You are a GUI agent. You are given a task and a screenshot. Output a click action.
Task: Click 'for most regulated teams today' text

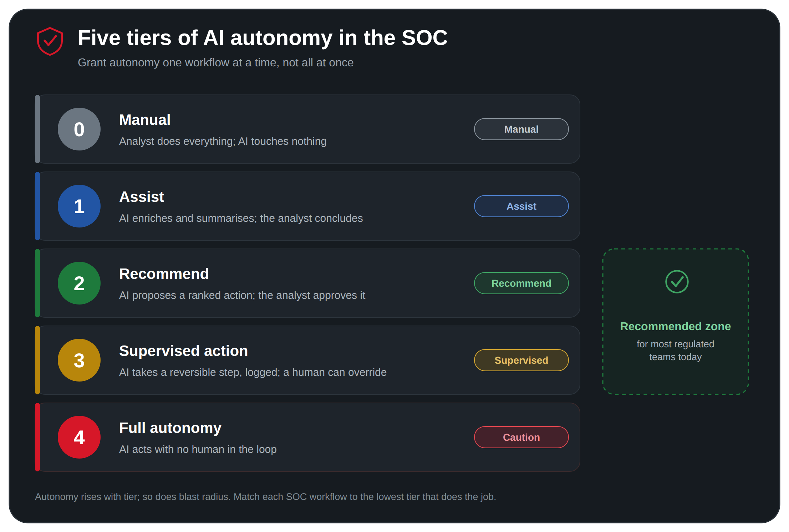[x=675, y=351]
